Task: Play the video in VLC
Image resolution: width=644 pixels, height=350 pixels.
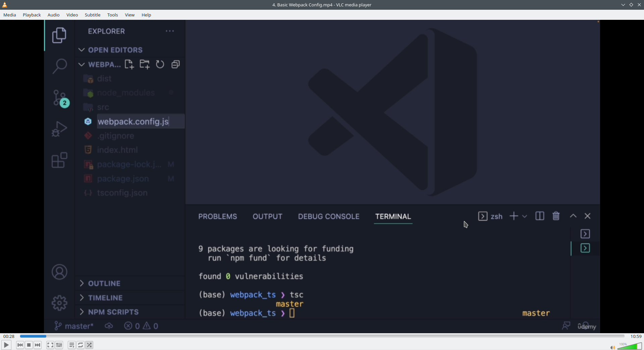Action: [x=6, y=345]
